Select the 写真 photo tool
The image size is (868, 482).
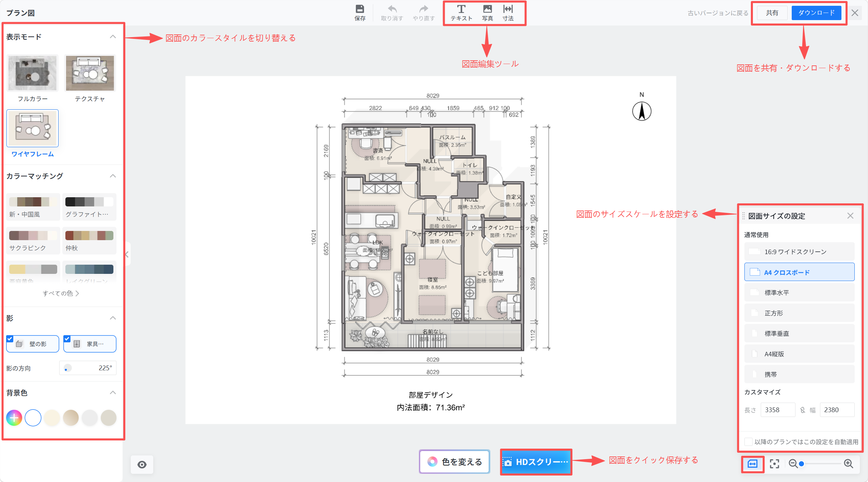click(x=487, y=13)
